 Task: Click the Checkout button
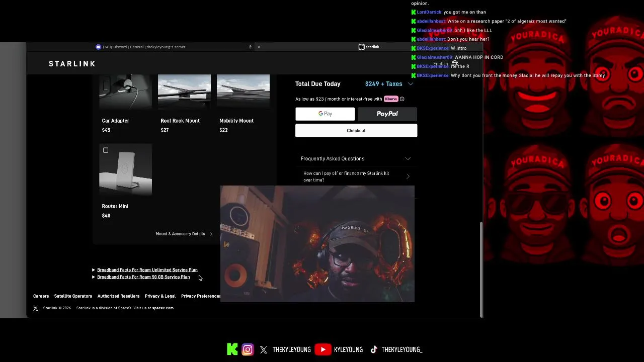[356, 131]
